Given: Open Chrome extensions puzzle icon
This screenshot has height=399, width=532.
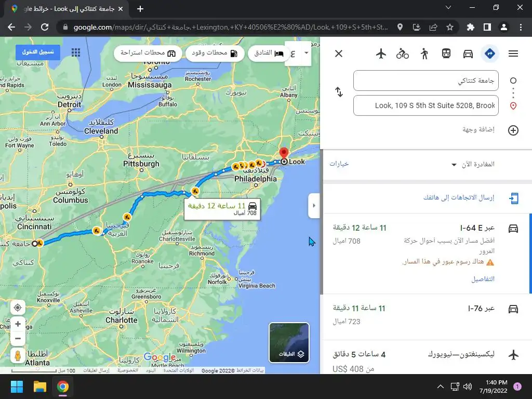Looking at the screenshot, I should click(470, 27).
